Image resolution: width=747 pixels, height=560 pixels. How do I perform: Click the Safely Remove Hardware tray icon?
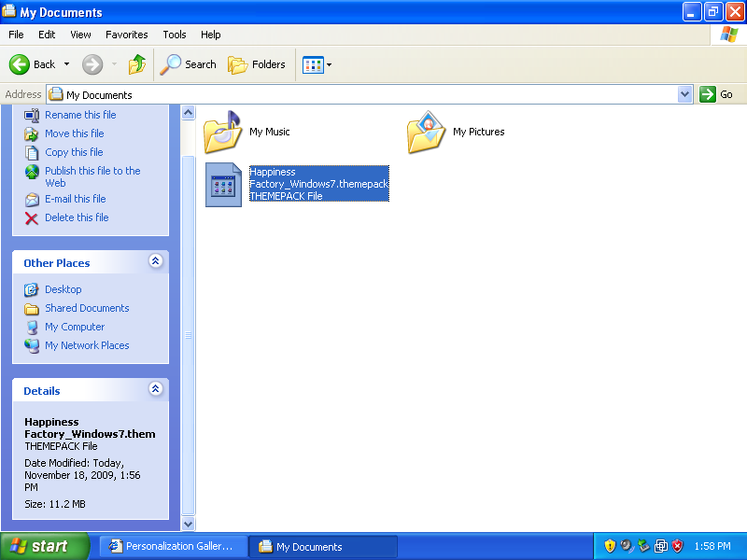coord(643,546)
